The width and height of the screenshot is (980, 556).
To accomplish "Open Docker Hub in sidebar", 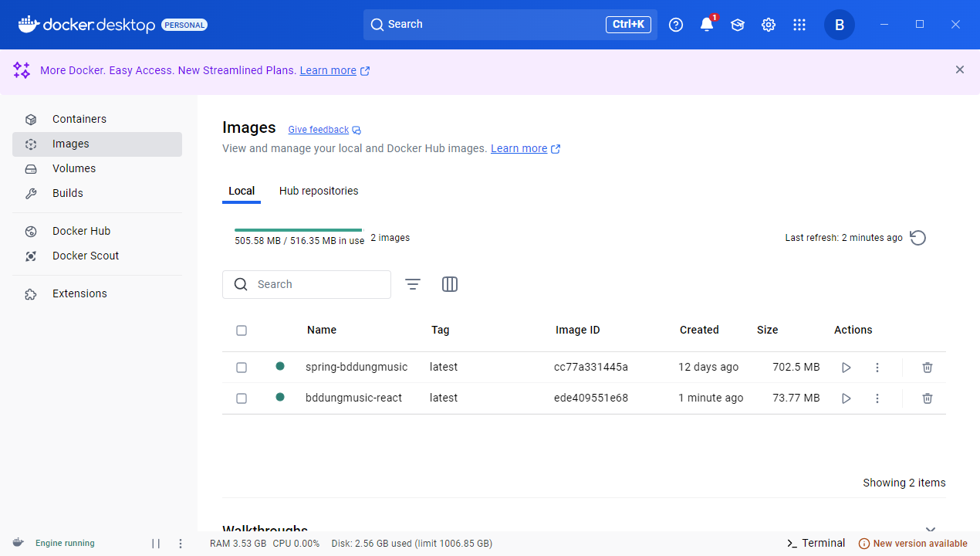I will click(x=97, y=231).
